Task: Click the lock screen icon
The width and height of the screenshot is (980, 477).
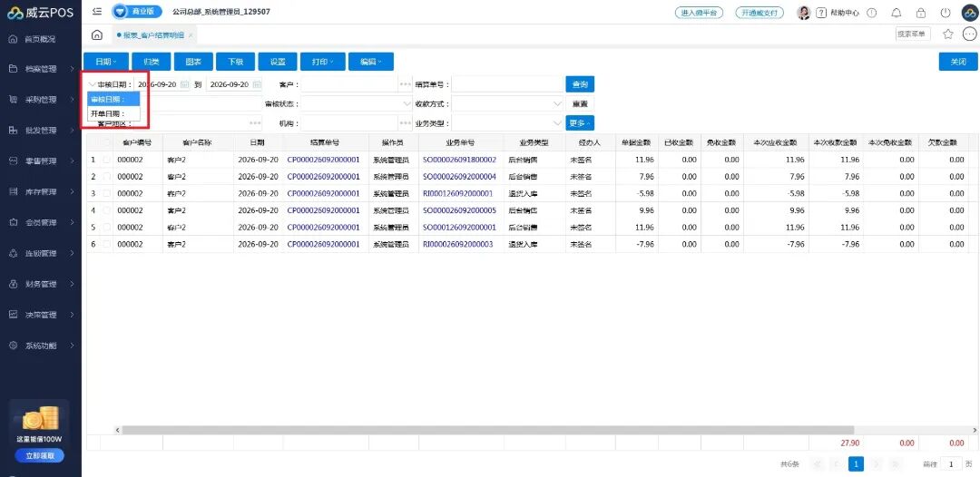Action: click(921, 13)
